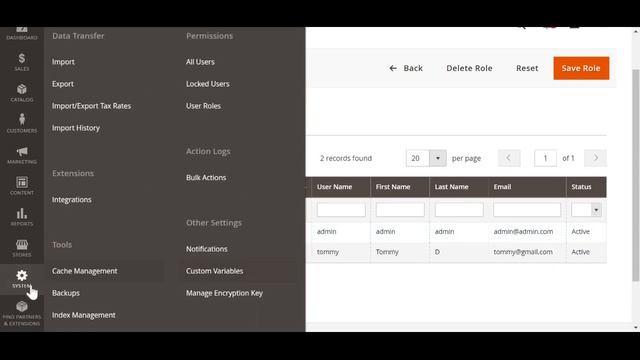Click the Delete Role button

point(469,68)
